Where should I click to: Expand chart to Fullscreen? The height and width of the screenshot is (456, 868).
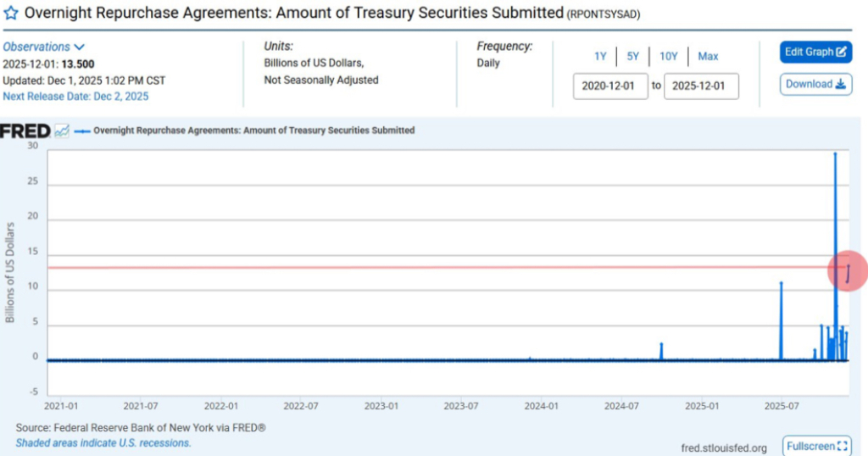coord(817,446)
